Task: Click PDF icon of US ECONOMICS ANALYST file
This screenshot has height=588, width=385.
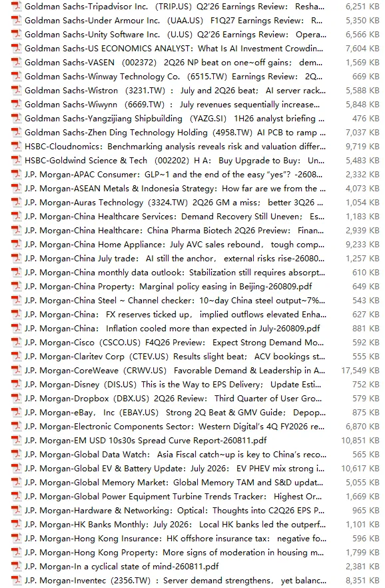Action: coord(17,49)
